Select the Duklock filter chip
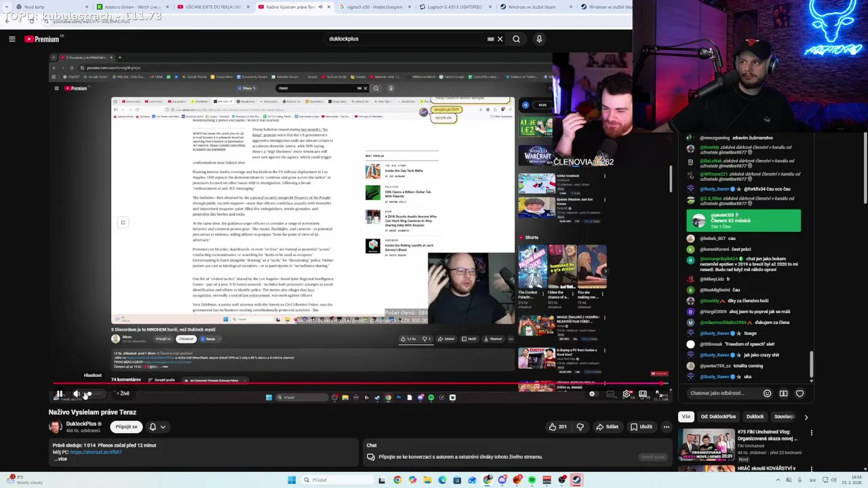Viewport: 868px width, 488px height. pos(755,417)
